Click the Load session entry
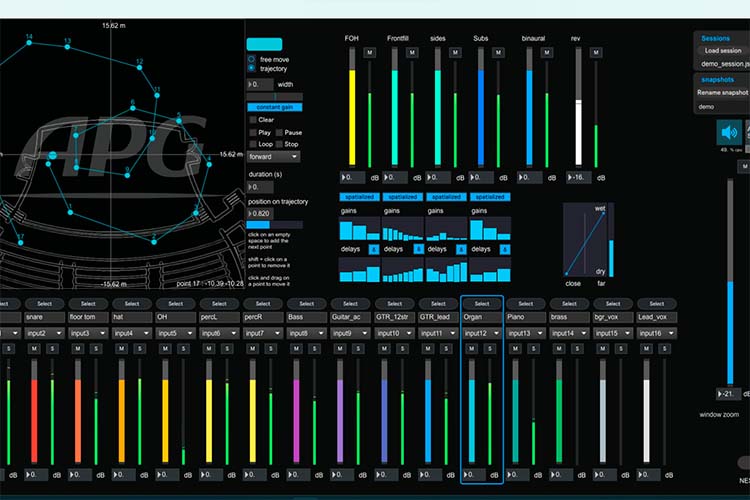 point(722,50)
